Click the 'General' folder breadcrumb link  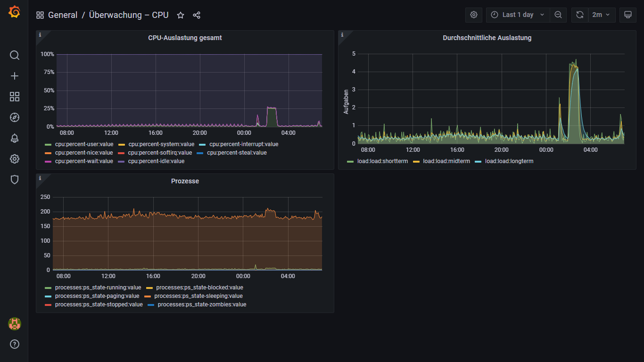63,15
